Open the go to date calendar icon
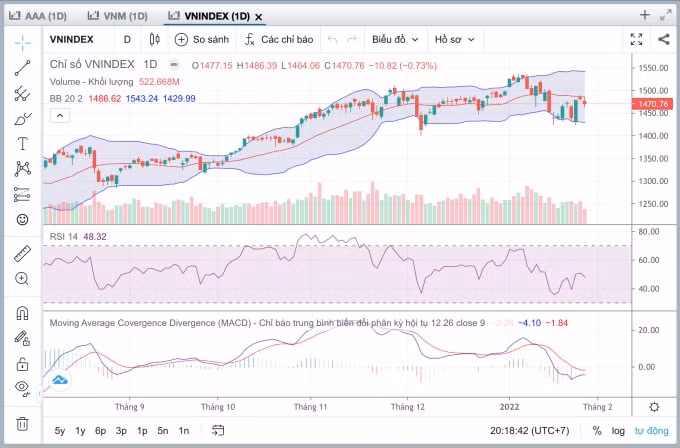Image resolution: width=680 pixels, height=448 pixels. point(218,430)
